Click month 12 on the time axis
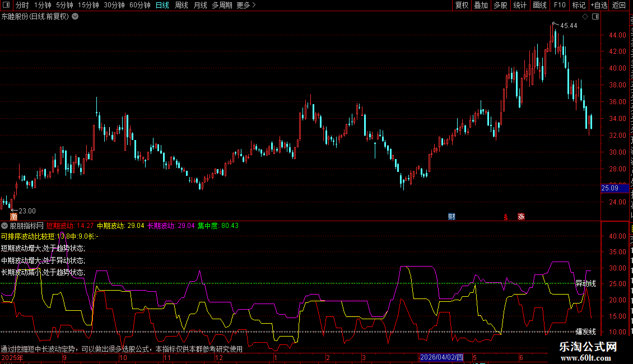 (219, 357)
